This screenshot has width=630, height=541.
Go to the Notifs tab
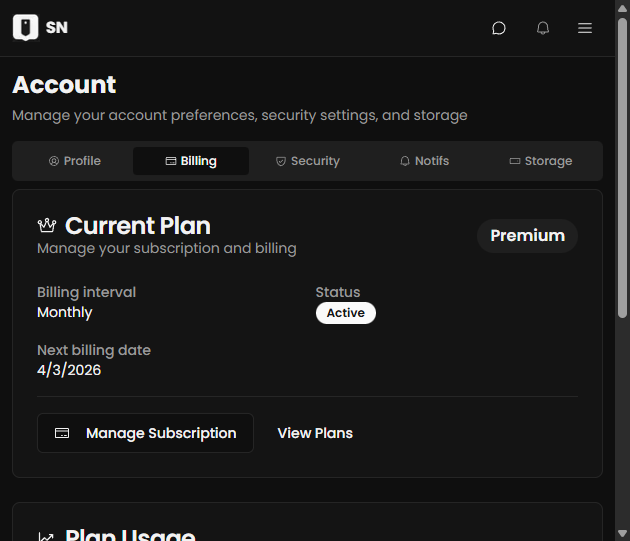[424, 161]
